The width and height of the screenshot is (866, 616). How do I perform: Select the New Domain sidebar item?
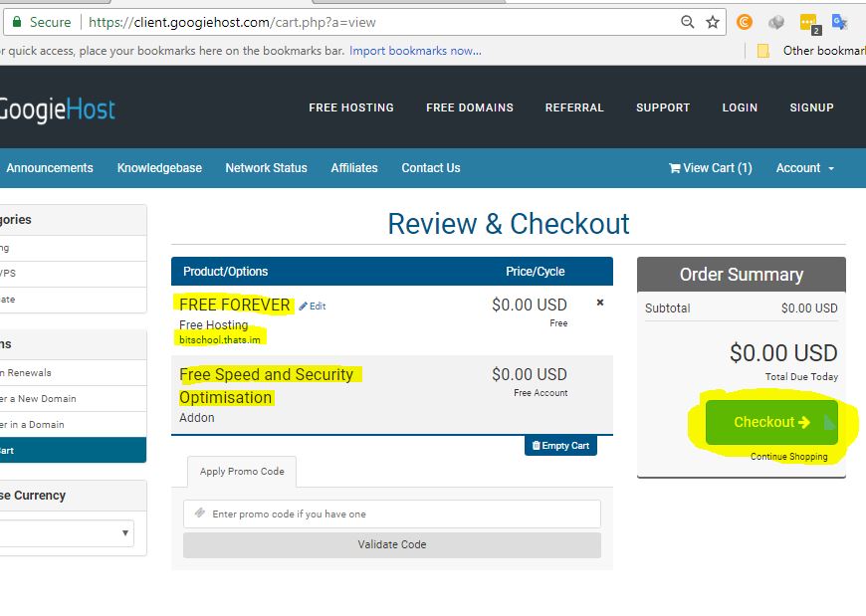[73, 398]
